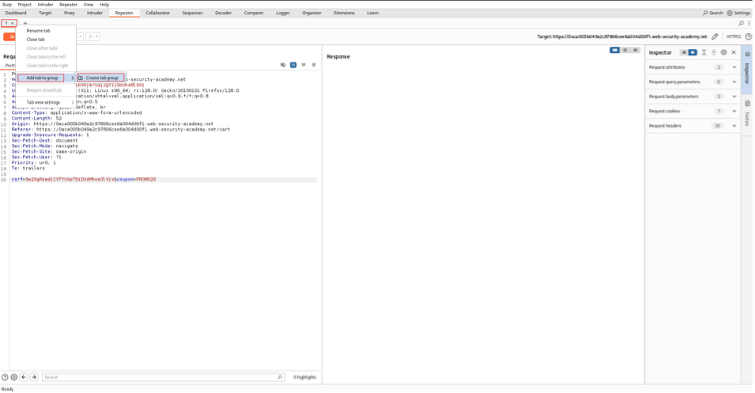This screenshot has height=393, width=755.
Task: Open the Repeater tab options kebab menu
Action: (x=749, y=23)
